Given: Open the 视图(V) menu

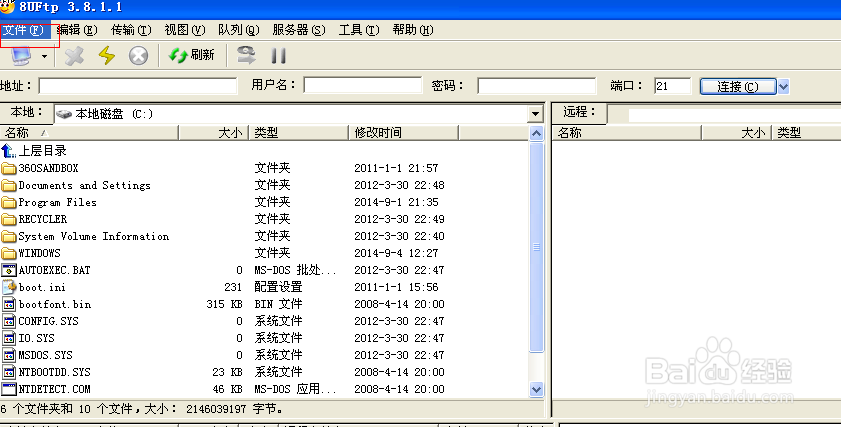Looking at the screenshot, I should coord(185,30).
